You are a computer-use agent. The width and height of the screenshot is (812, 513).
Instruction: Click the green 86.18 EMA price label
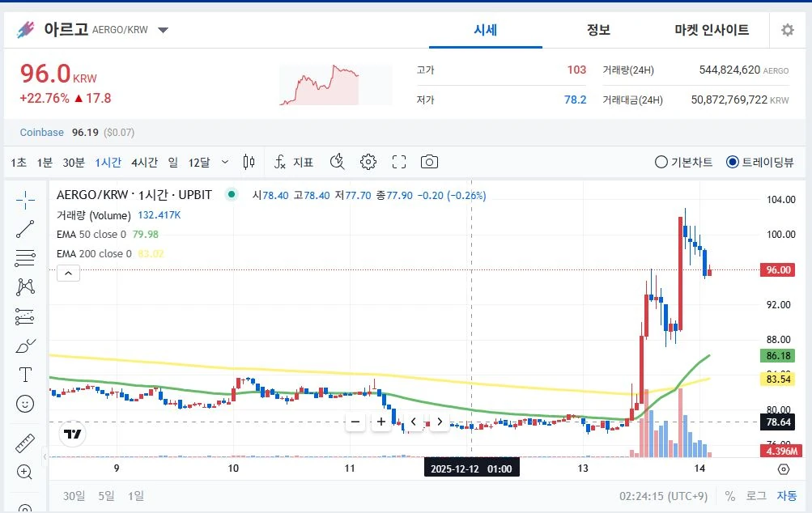pos(777,356)
